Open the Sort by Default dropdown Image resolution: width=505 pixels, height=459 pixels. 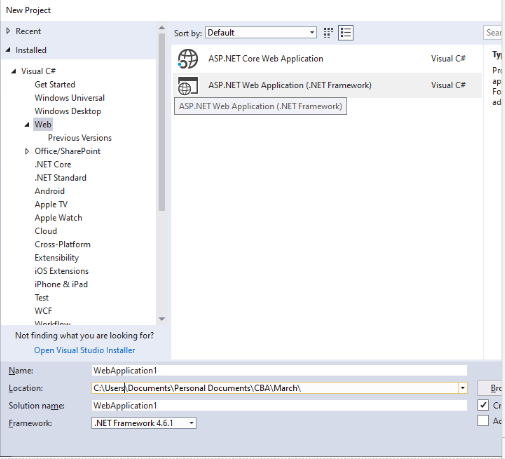[261, 33]
